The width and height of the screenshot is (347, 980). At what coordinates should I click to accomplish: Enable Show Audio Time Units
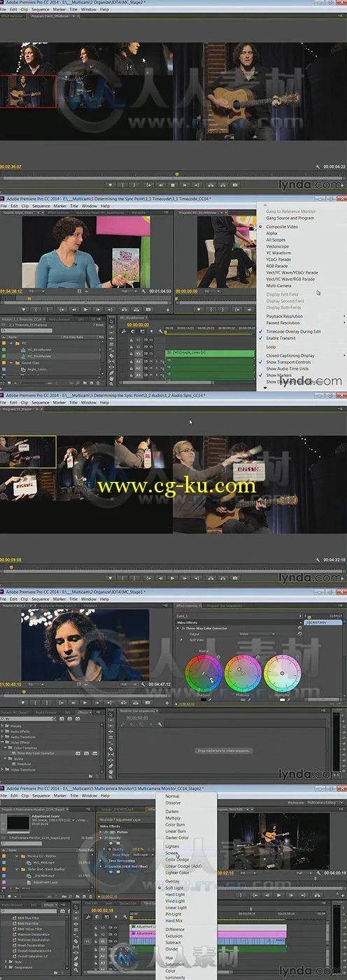pyautogui.click(x=289, y=369)
